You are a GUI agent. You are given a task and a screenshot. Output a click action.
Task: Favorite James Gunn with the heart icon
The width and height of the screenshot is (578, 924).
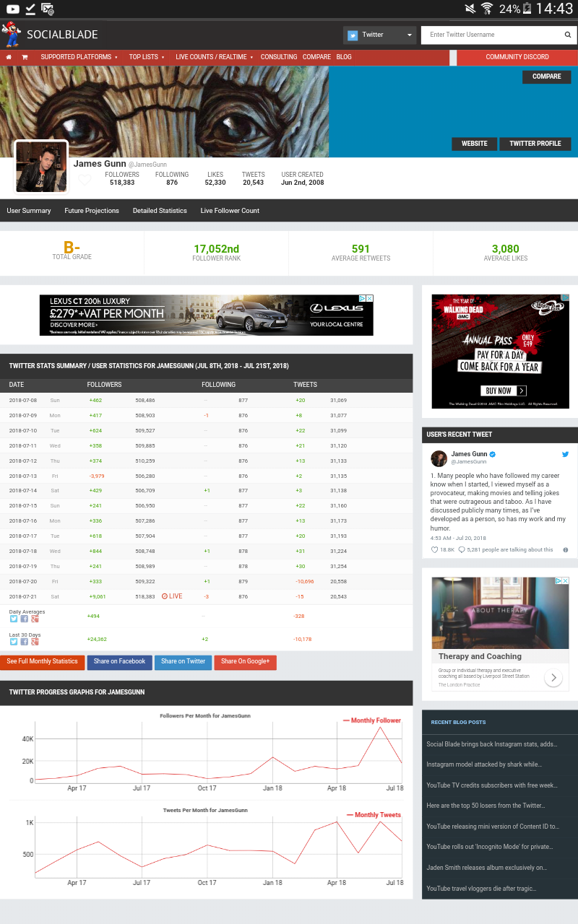85,180
